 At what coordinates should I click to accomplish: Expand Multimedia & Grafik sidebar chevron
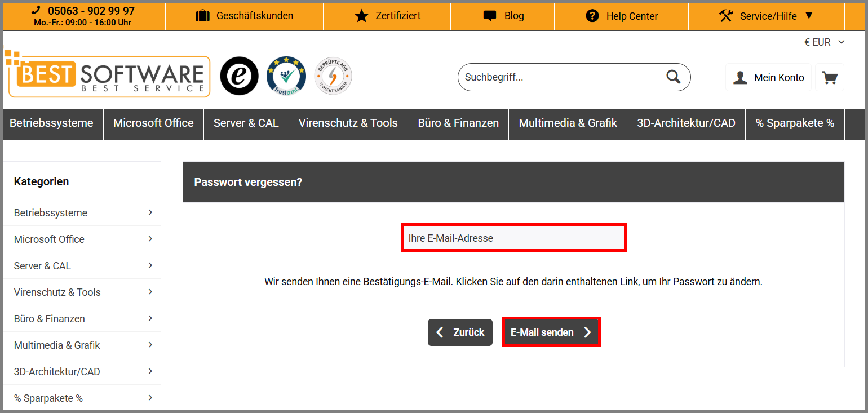pos(150,345)
